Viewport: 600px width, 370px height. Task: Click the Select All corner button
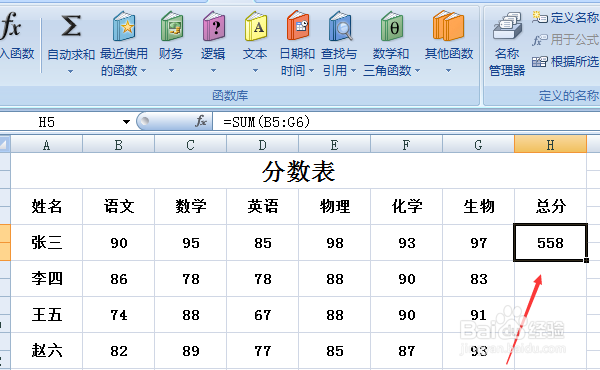pos(5,145)
